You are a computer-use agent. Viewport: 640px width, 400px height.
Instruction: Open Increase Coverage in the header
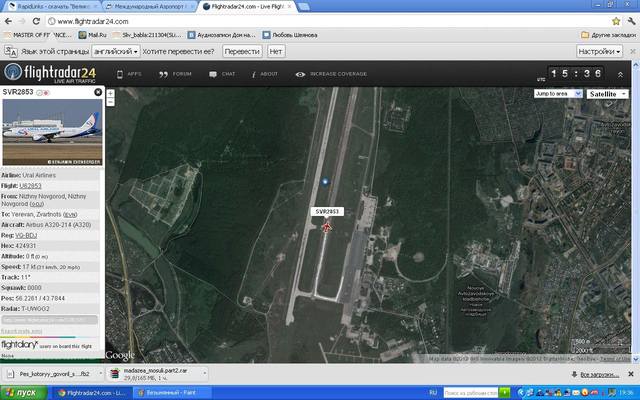click(331, 74)
